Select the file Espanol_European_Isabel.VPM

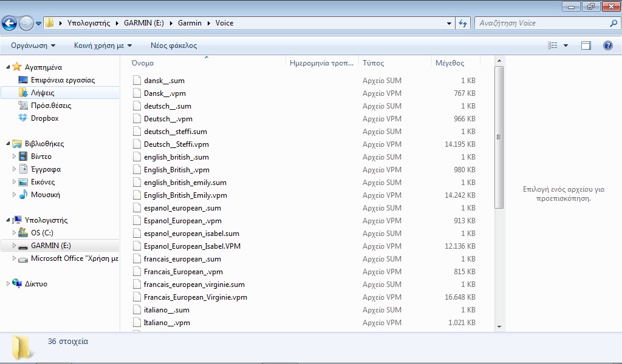[192, 246]
